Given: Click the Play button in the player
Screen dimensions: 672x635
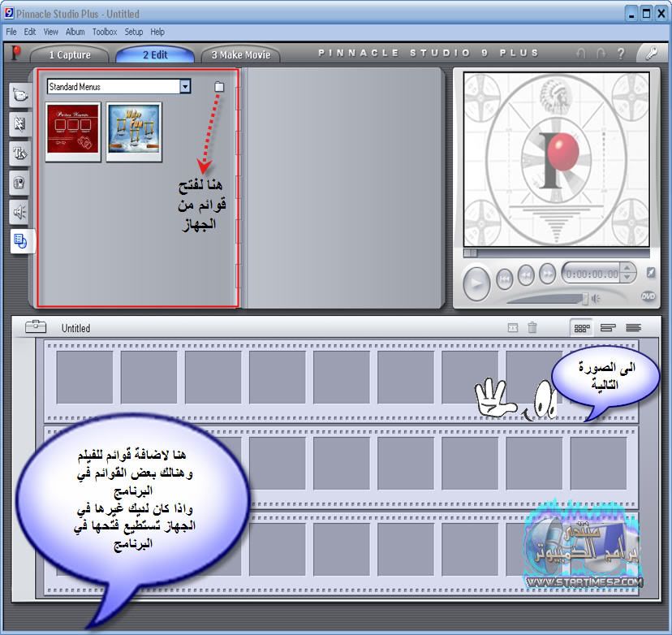Looking at the screenshot, I should (476, 283).
